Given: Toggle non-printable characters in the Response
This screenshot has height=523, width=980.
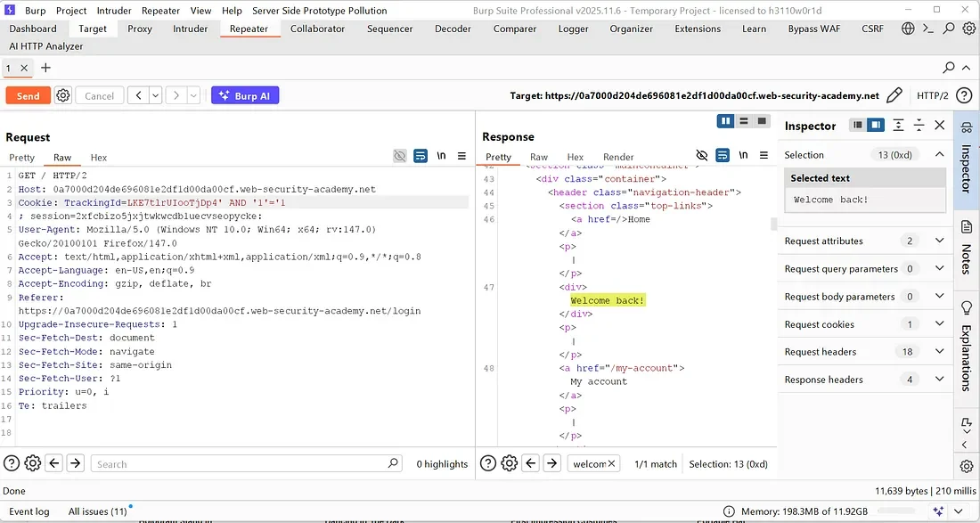Looking at the screenshot, I should point(744,156).
